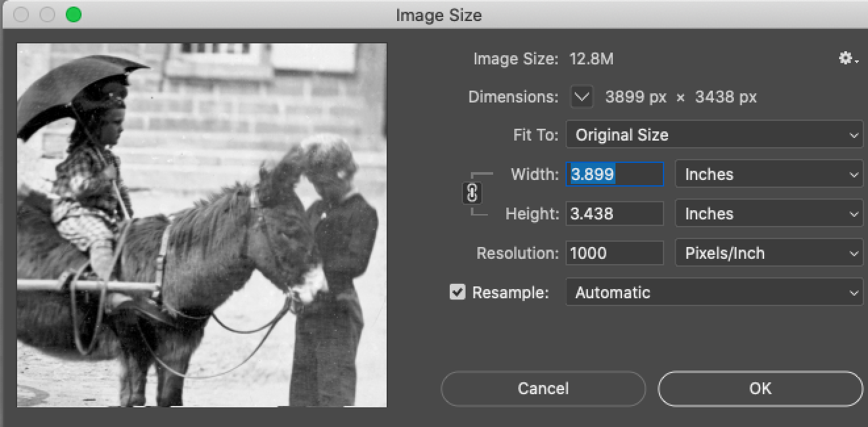Confirm with the OK button
Screen dimensions: 868x427
[x=760, y=388]
